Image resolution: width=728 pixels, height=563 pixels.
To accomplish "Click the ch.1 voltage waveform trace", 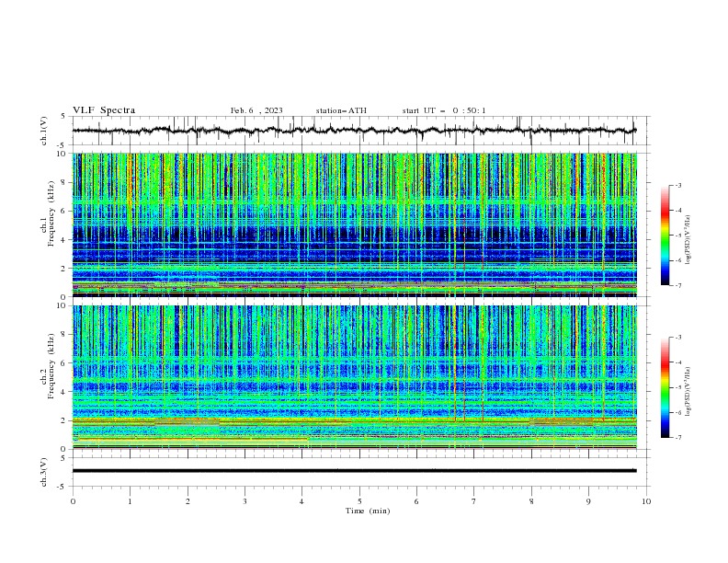I will [x=354, y=131].
